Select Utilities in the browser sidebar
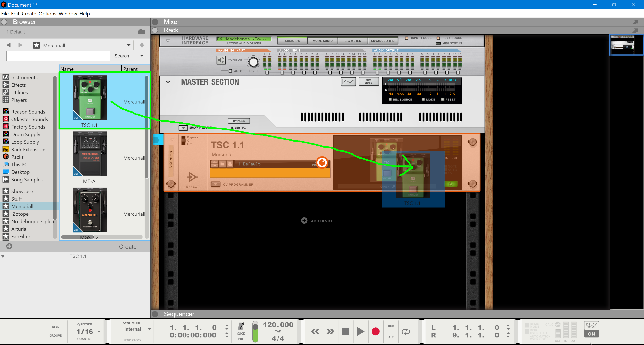 (x=19, y=92)
